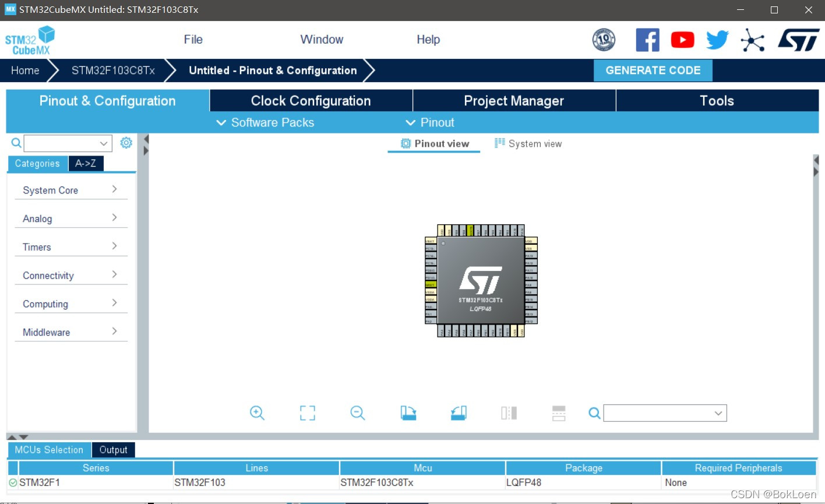Screen dimensions: 825x504
Task: Expand Connectivity category
Action: click(x=70, y=276)
